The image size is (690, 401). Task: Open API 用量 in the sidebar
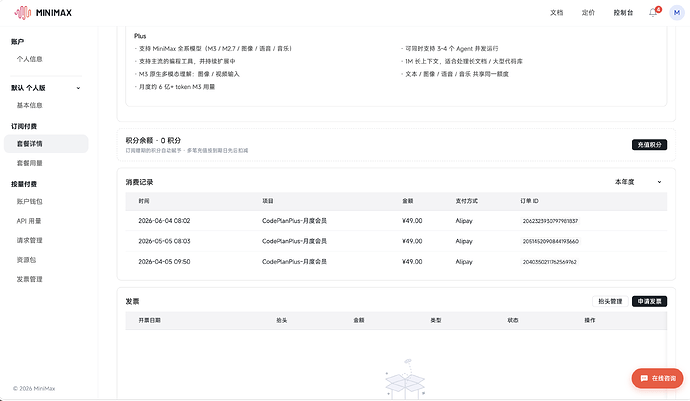[29, 221]
